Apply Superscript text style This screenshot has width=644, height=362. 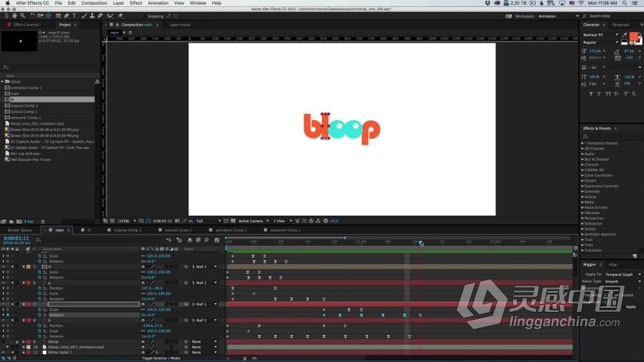pyautogui.click(x=626, y=94)
